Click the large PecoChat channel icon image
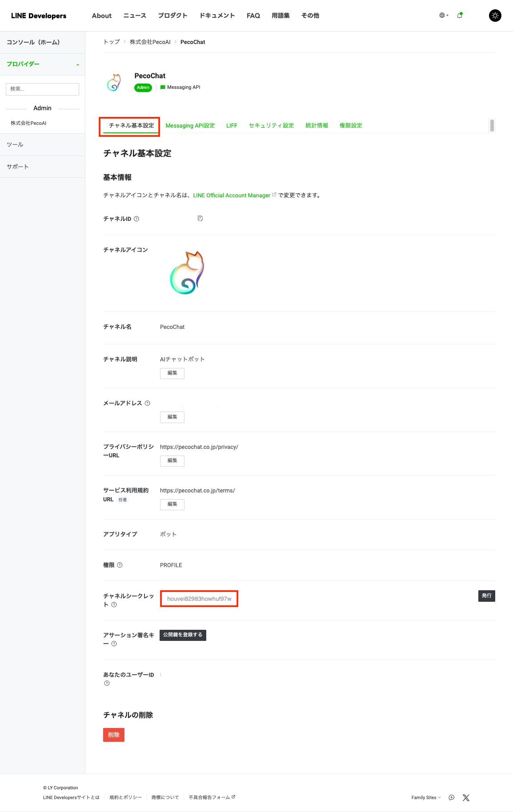Screen dimensions: 513x812 (x=187, y=272)
